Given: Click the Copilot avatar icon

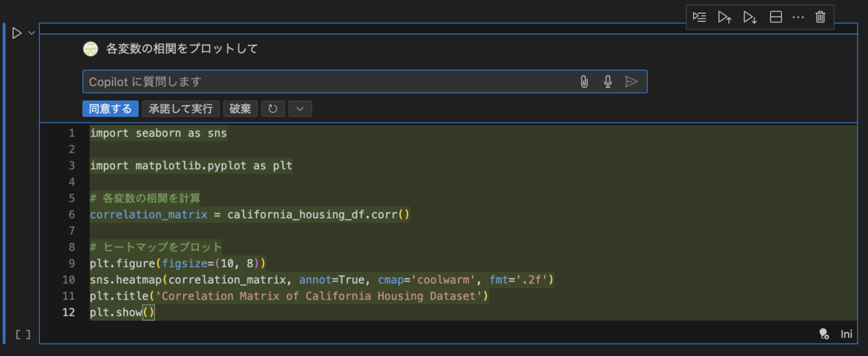Looking at the screenshot, I should click(90, 48).
